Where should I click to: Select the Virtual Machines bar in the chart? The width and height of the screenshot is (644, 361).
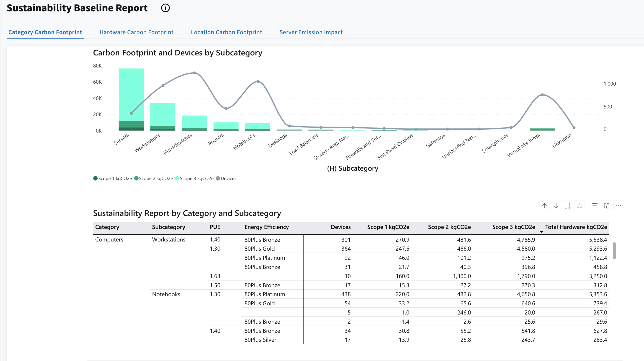pyautogui.click(x=542, y=129)
